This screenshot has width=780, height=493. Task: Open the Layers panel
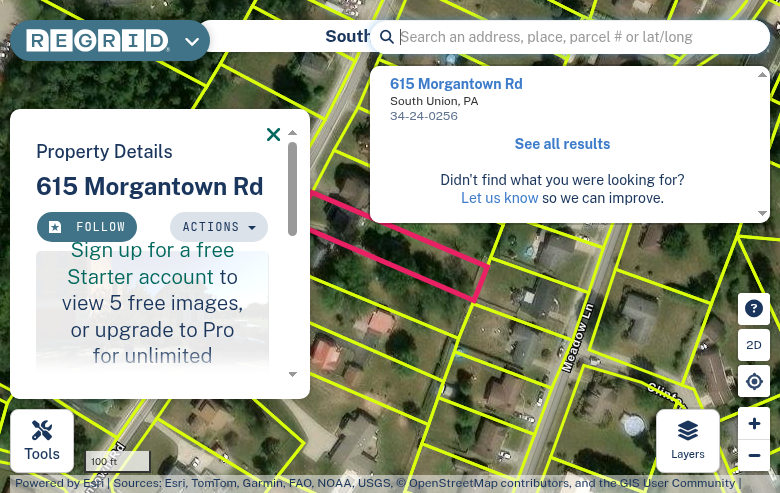(x=687, y=441)
